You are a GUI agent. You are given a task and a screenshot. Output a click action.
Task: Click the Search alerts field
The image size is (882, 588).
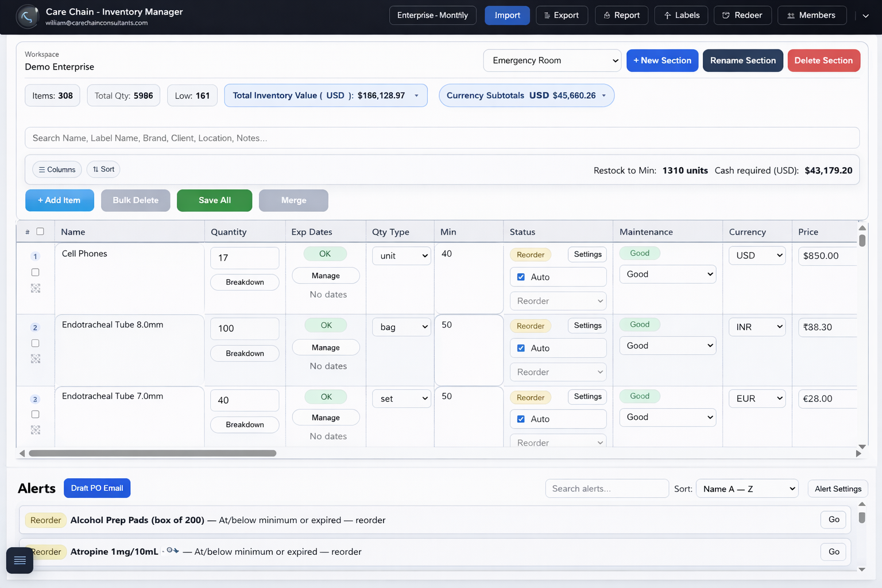point(606,488)
